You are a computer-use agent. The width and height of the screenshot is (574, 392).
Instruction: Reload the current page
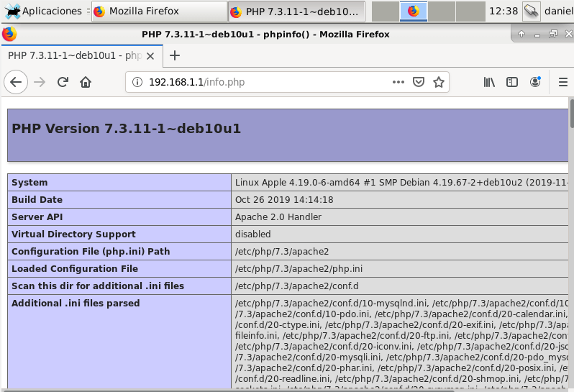point(63,82)
